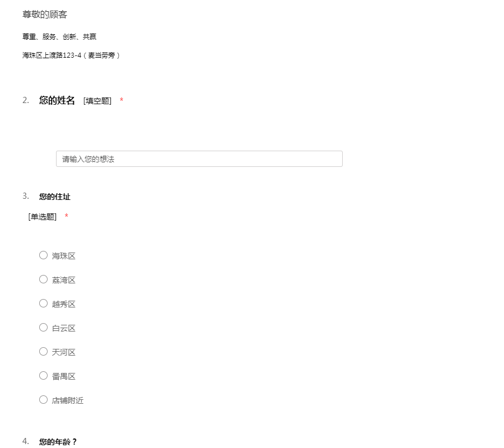Click the 请输入您的想法 text input

pyautogui.click(x=199, y=159)
